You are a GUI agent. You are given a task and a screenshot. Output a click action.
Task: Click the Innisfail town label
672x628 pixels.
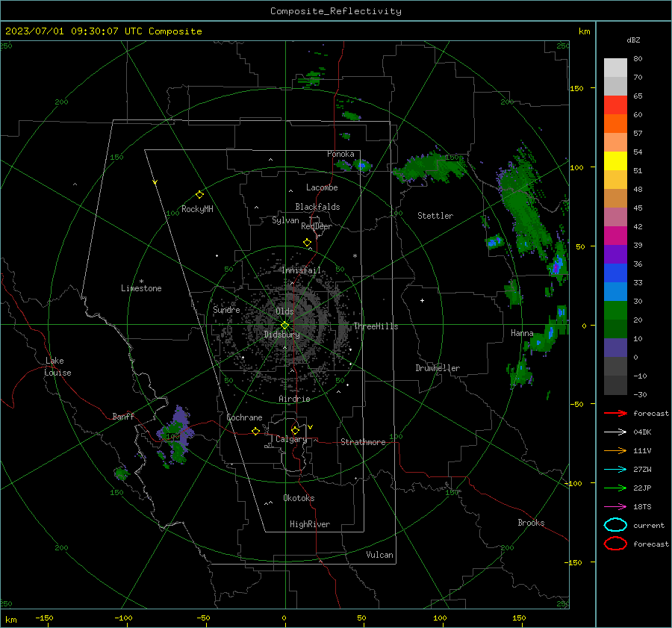pos(301,270)
